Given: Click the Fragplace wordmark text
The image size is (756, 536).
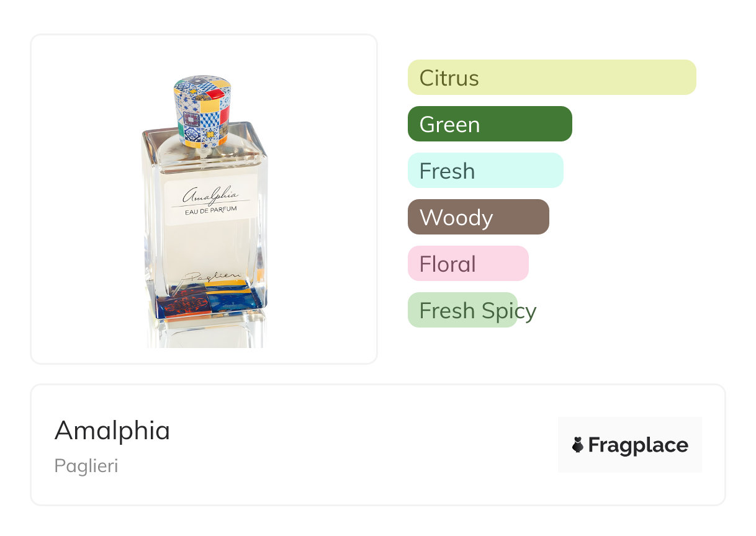Looking at the screenshot, I should (x=638, y=445).
